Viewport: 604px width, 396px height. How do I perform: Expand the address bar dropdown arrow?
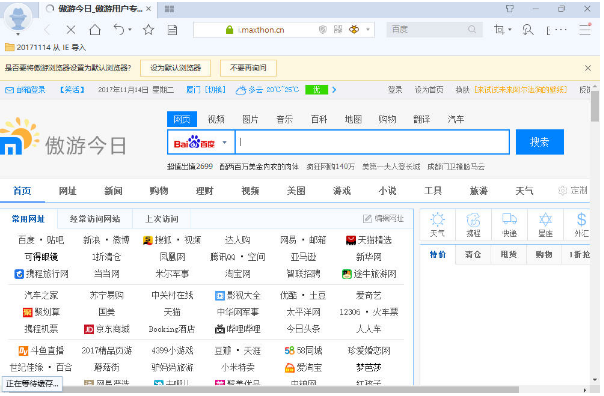[368, 29]
